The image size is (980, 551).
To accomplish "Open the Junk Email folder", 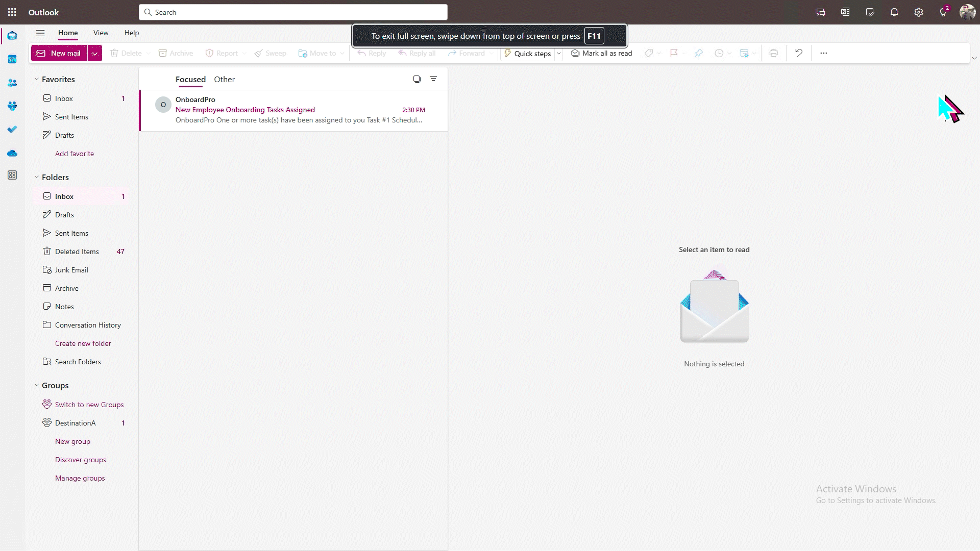I will pyautogui.click(x=82, y=270).
